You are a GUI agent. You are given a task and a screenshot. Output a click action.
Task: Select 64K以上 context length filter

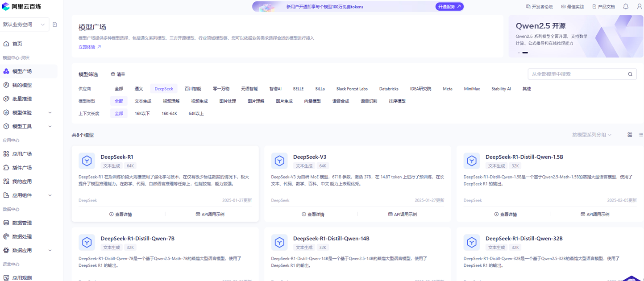[196, 114]
